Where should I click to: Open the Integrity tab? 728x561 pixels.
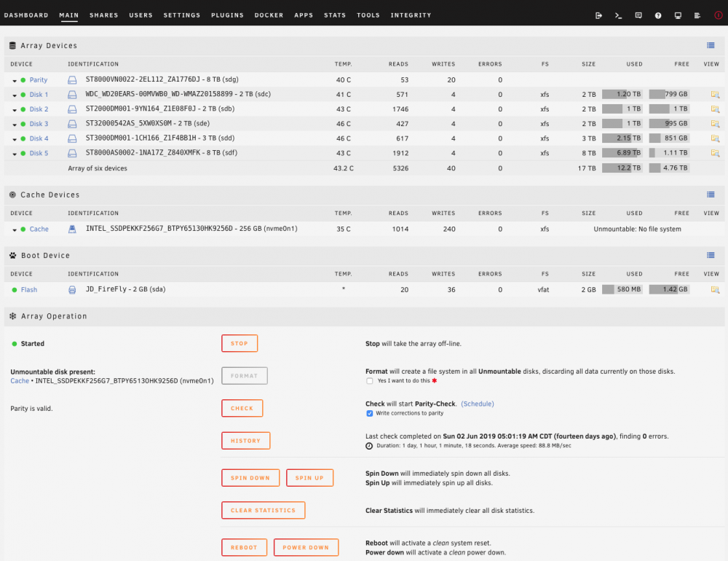[x=411, y=15]
